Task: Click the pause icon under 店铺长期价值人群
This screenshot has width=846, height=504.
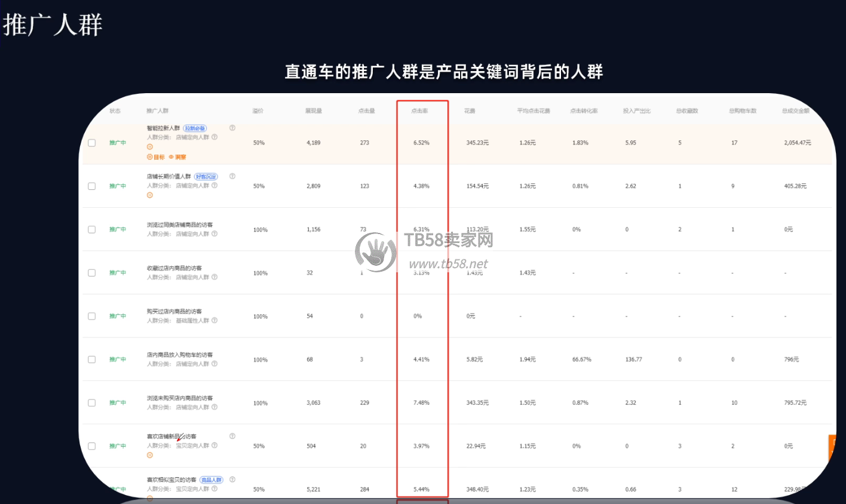Action: pos(150,195)
